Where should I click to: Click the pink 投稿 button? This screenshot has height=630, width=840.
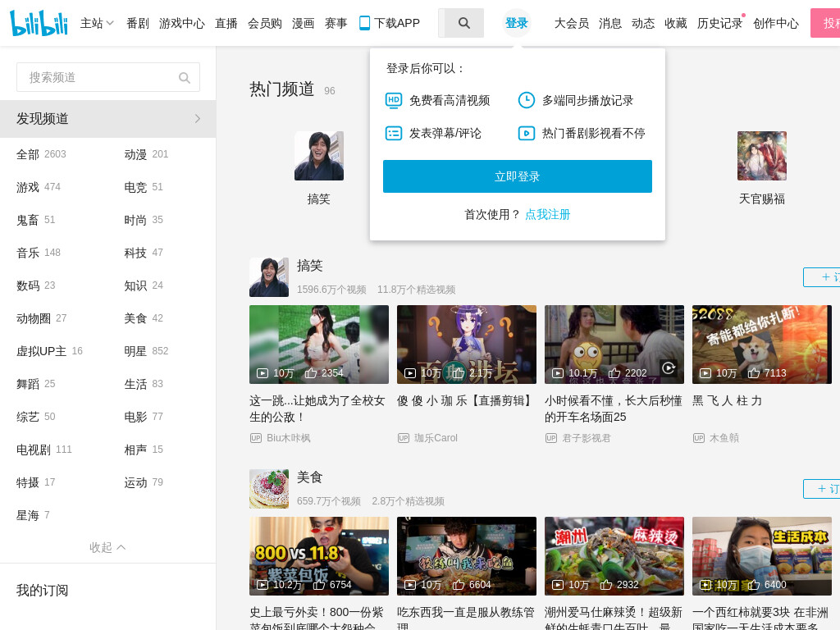coord(825,23)
